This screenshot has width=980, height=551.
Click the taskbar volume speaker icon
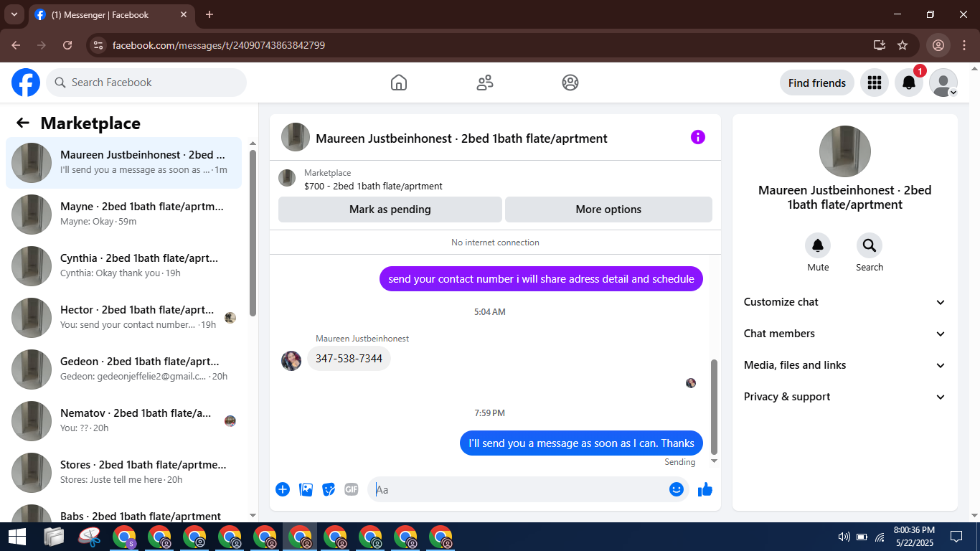pyautogui.click(x=844, y=537)
